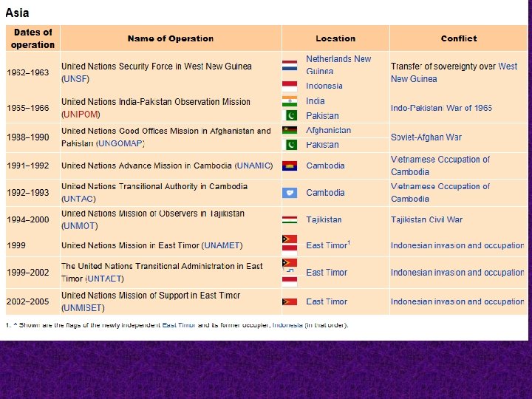Follow Pakistan link beside India row
The width and height of the screenshot is (532, 399).
pos(322,116)
